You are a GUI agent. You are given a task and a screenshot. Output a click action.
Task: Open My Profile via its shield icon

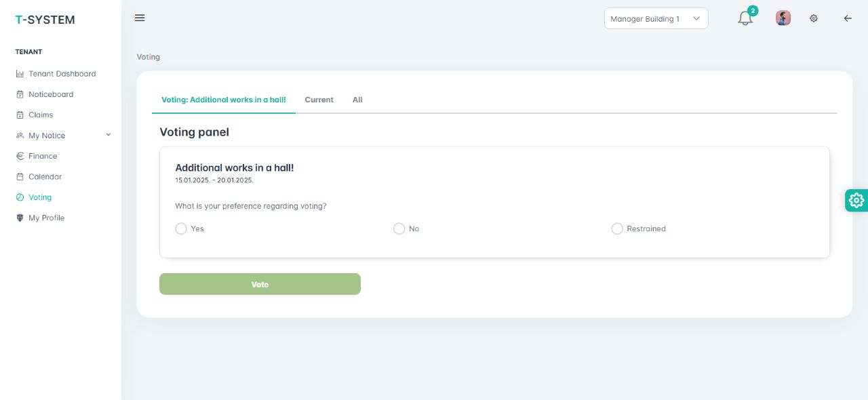pos(20,218)
